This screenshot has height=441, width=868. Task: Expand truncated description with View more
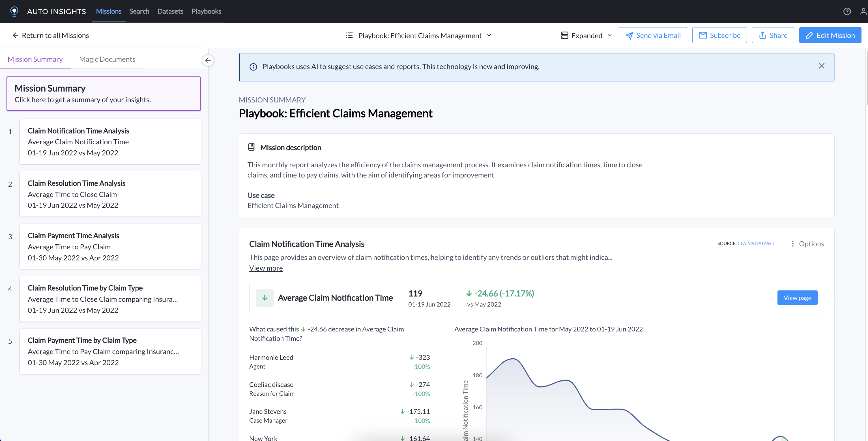(266, 268)
